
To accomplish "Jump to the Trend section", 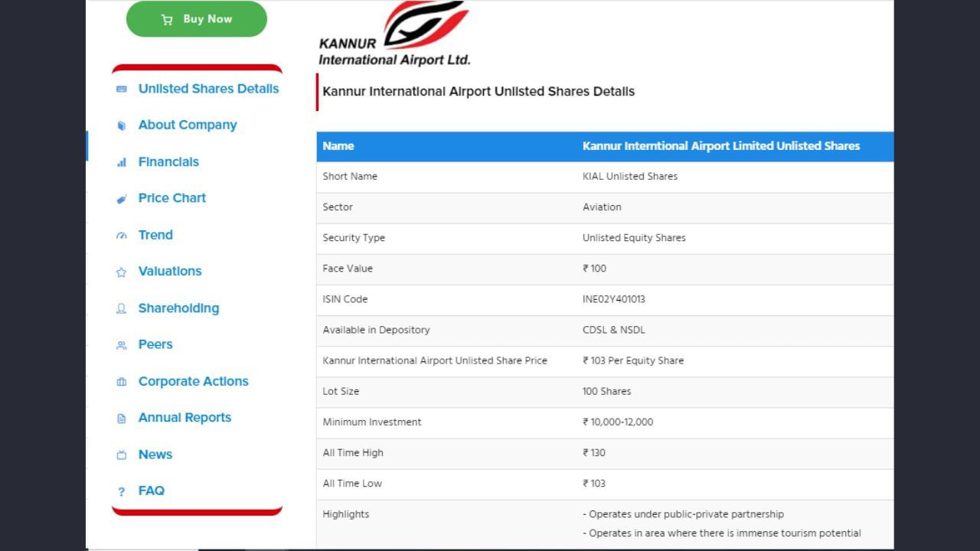I will 155,235.
